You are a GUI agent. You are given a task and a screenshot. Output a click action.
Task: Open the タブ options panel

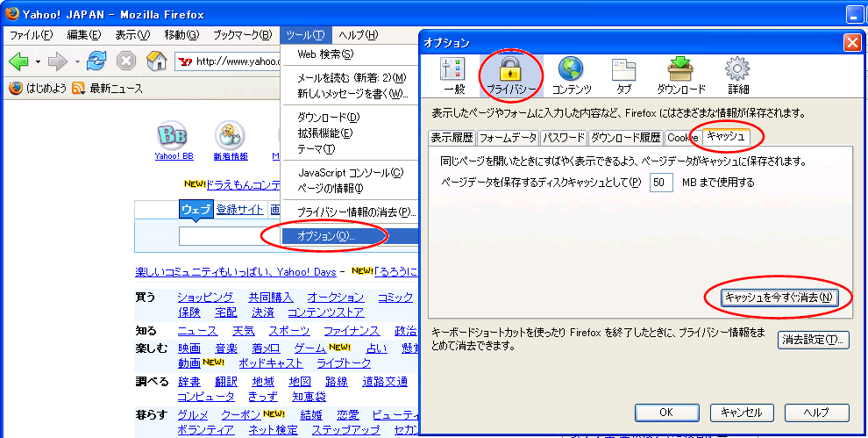click(x=623, y=75)
